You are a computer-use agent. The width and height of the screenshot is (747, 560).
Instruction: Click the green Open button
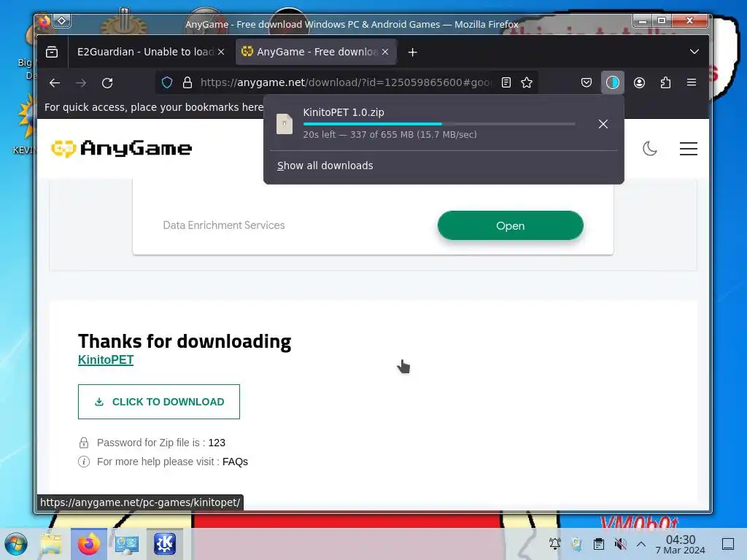click(510, 226)
